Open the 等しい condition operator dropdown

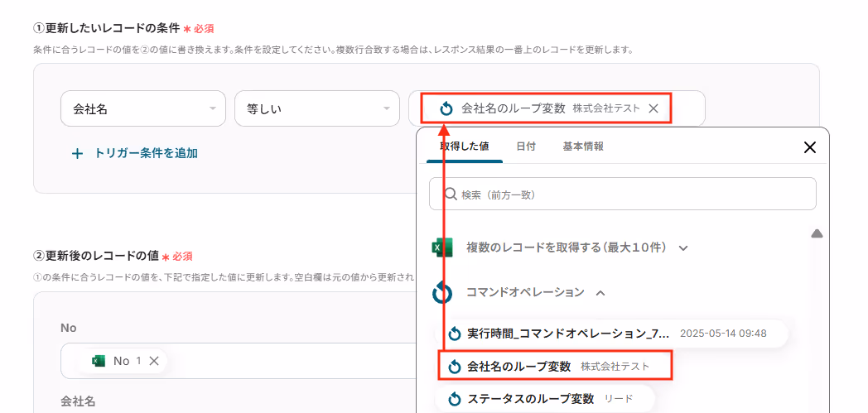point(317,109)
